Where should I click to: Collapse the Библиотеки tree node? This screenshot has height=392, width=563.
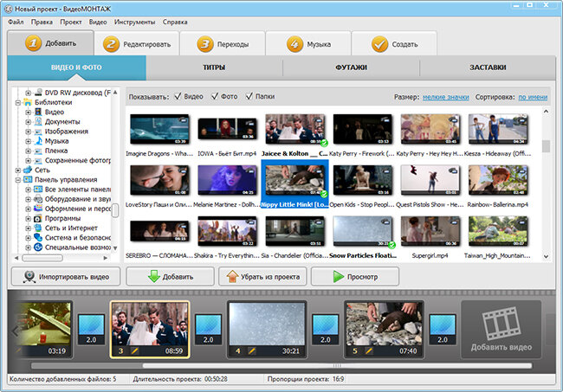(x=18, y=103)
